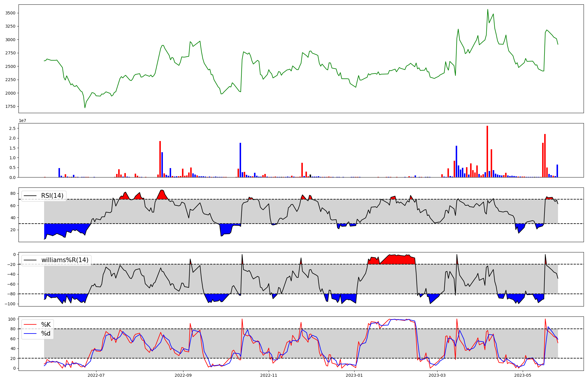Click the 1e7 volume axis multiplier text
Image resolution: width=588 pixels, height=382 pixels.
pyautogui.click(x=23, y=121)
